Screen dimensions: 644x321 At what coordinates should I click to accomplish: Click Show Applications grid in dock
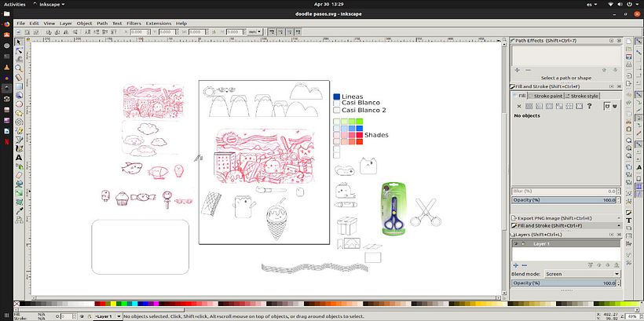[6, 316]
